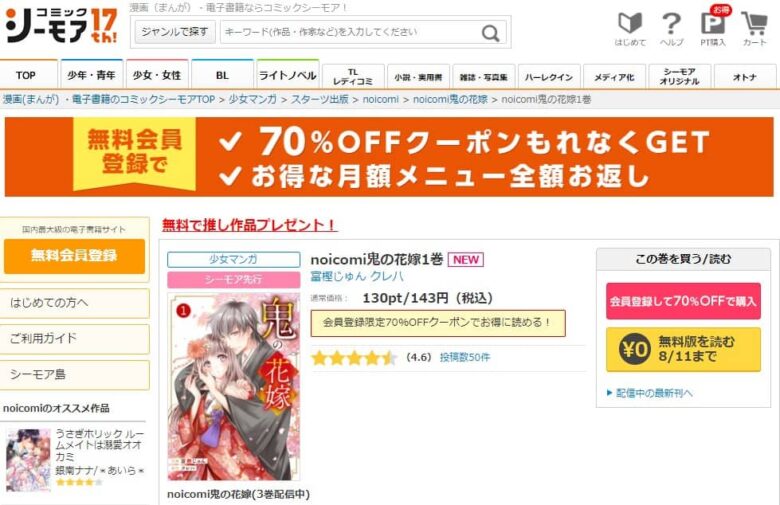Switch to the BL tab
This screenshot has width=780, height=505.
click(x=222, y=75)
